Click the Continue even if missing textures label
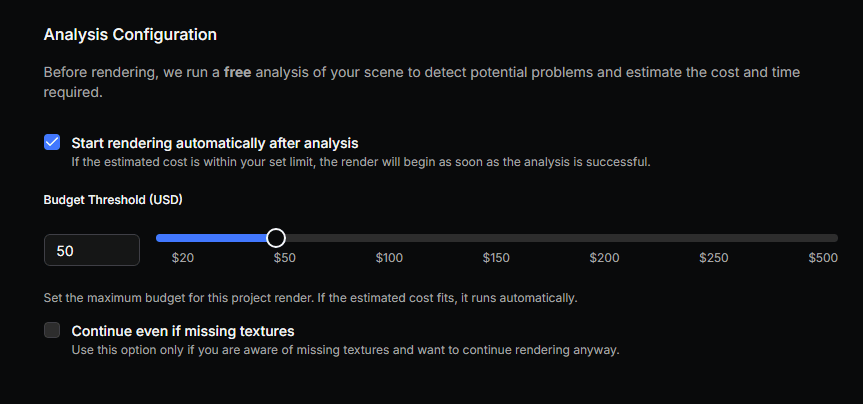Viewport: 863px width, 404px height. (183, 330)
